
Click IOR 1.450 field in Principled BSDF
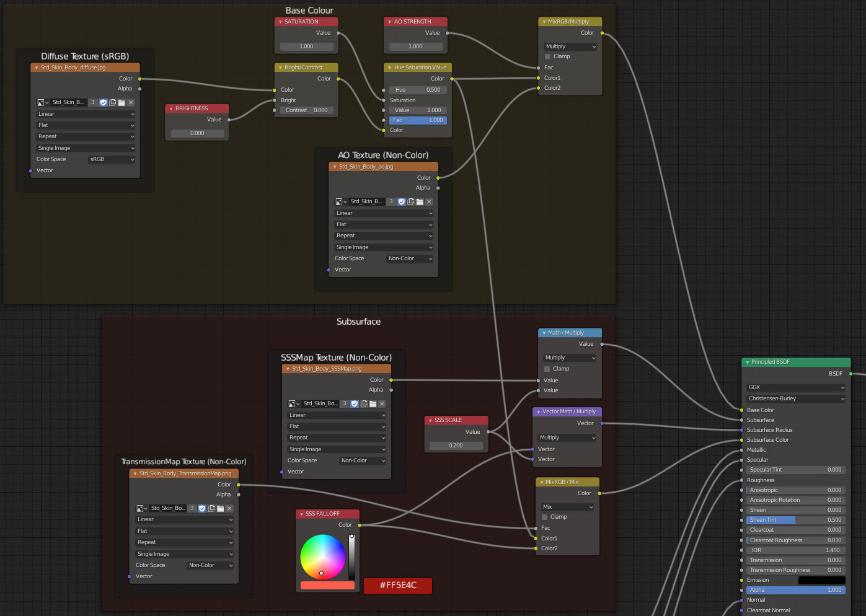tap(796, 550)
